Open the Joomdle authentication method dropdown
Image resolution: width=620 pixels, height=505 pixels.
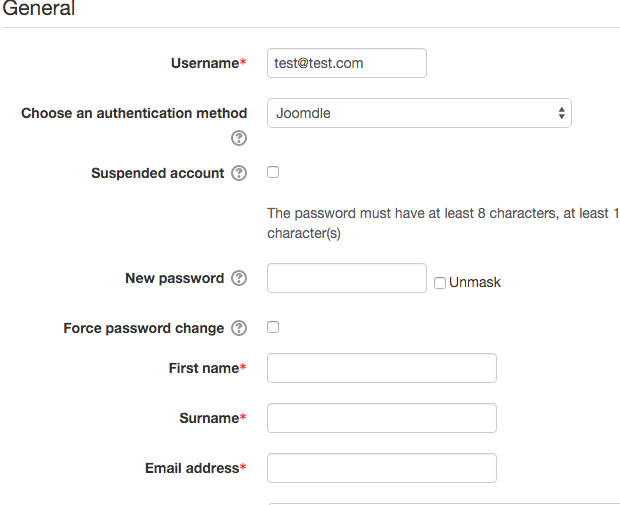pyautogui.click(x=419, y=113)
